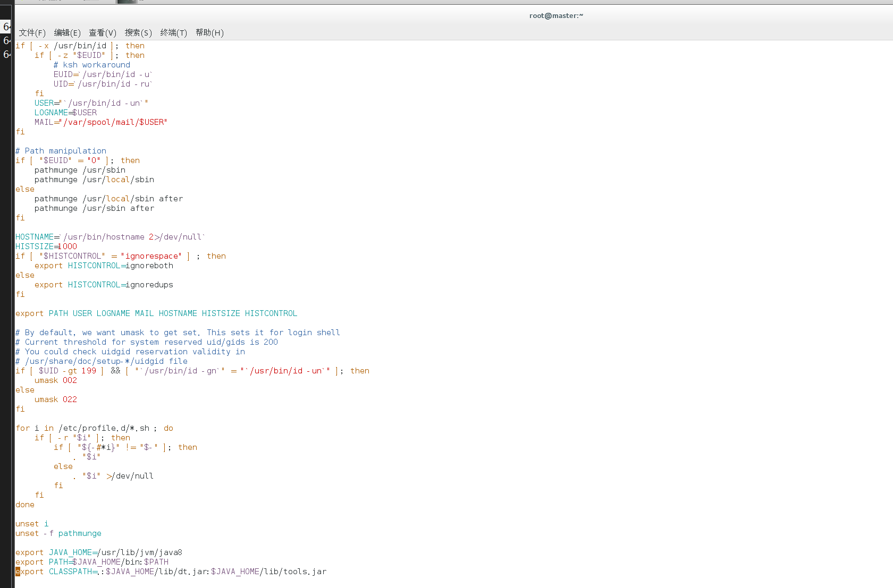Click the HOSTNAME=`/usr/bin/hostname 2>/dev/null` line

coord(111,237)
